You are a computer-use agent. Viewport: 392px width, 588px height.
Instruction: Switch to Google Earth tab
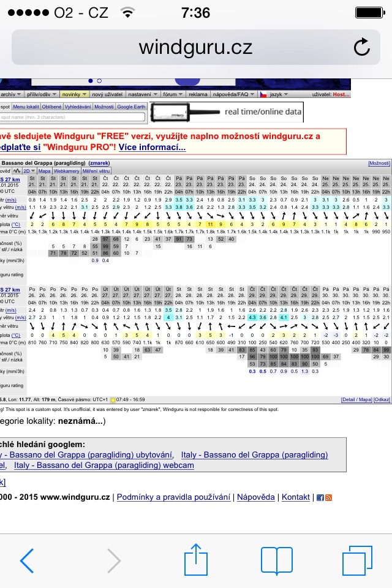point(131,107)
